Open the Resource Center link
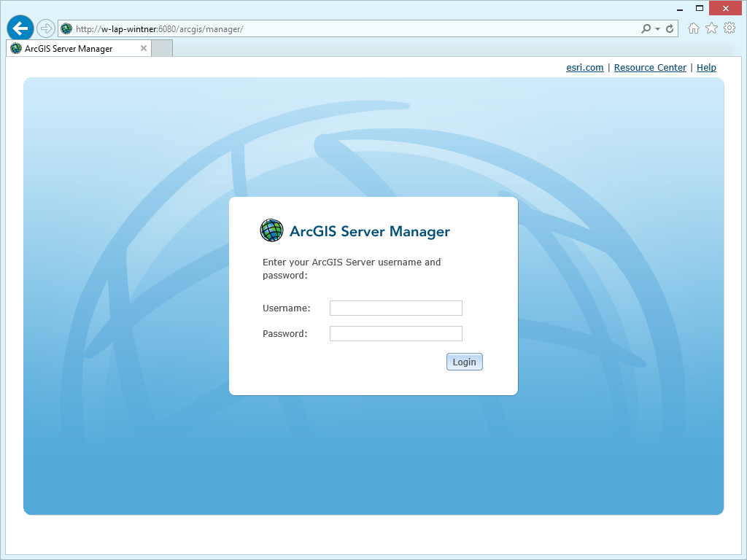This screenshot has width=747, height=560. pyautogui.click(x=650, y=67)
